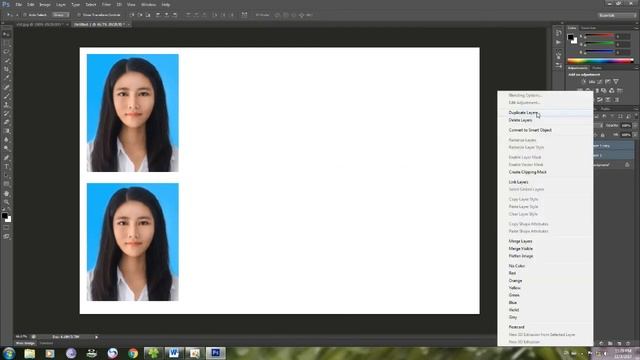Choose Flatten Image in context menu
This screenshot has width=640, height=360.
pyautogui.click(x=545, y=256)
